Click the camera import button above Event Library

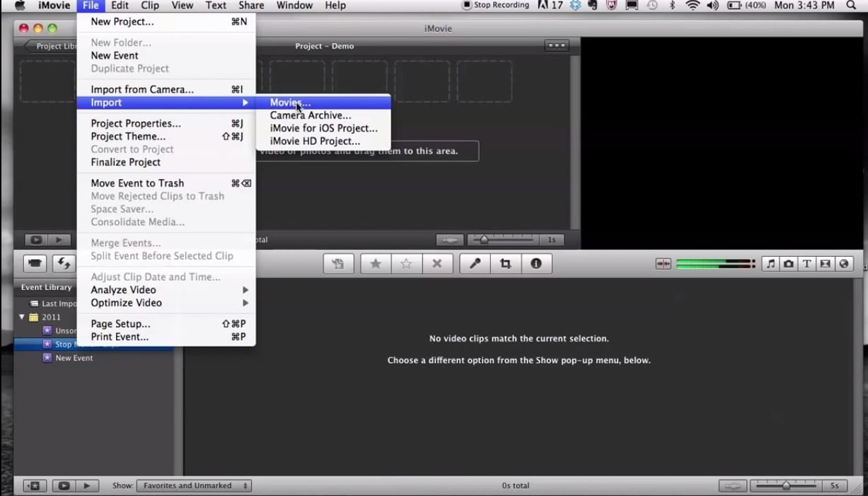(34, 263)
